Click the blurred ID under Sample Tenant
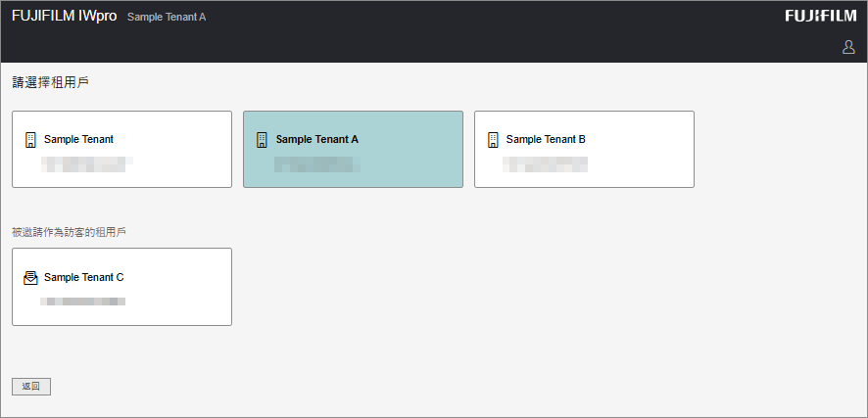 pyautogui.click(x=86, y=163)
